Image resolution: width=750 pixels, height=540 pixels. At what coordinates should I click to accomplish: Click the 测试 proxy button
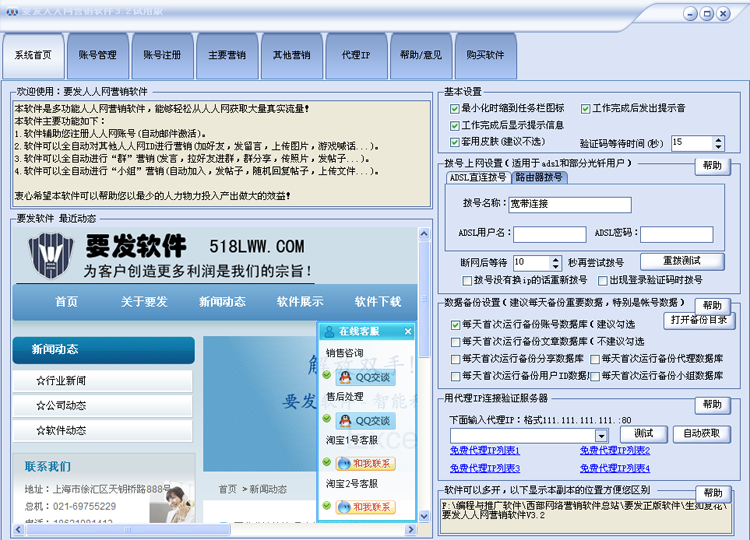pos(644,434)
